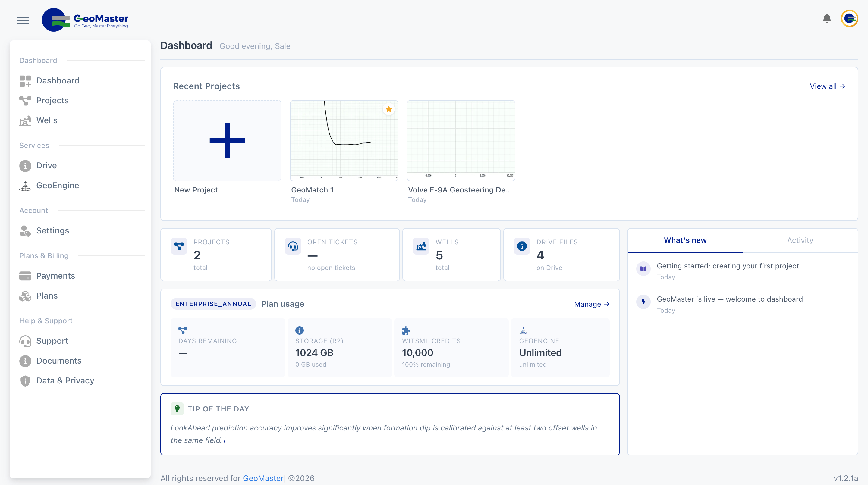Click the Settings user-gear icon
The image size is (868, 485).
(x=25, y=231)
